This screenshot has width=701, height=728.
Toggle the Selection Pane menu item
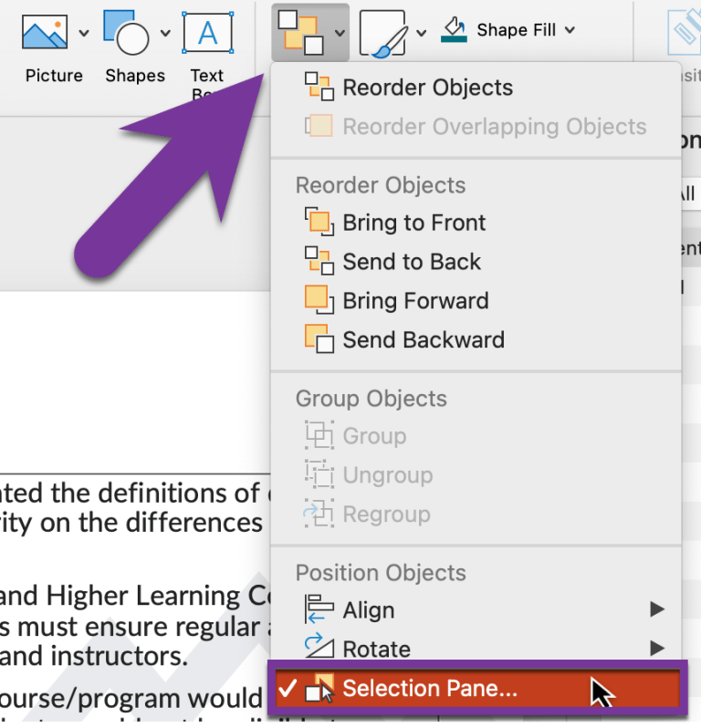477,688
